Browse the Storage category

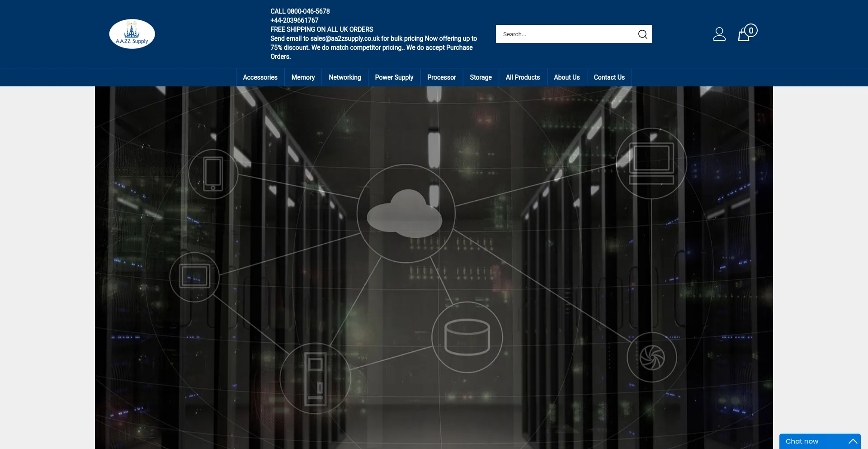tap(481, 77)
